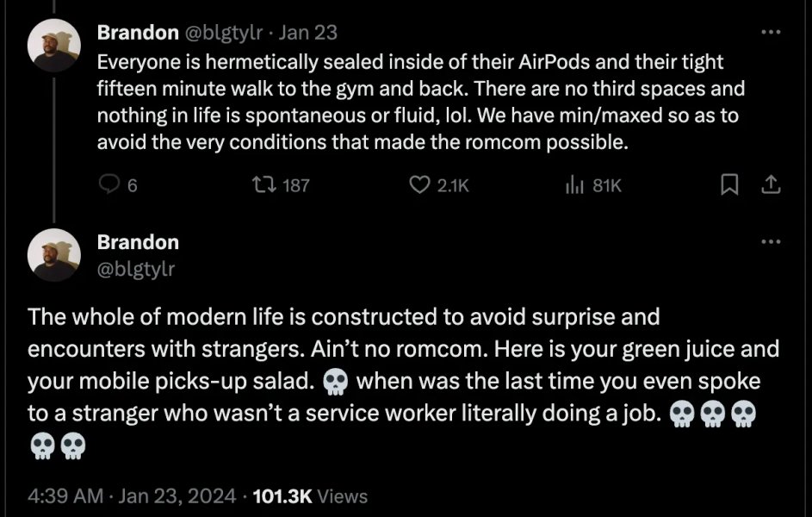Select the @blgtylr handle under Brandon's name
This screenshot has width=812, height=517.
pos(136,269)
